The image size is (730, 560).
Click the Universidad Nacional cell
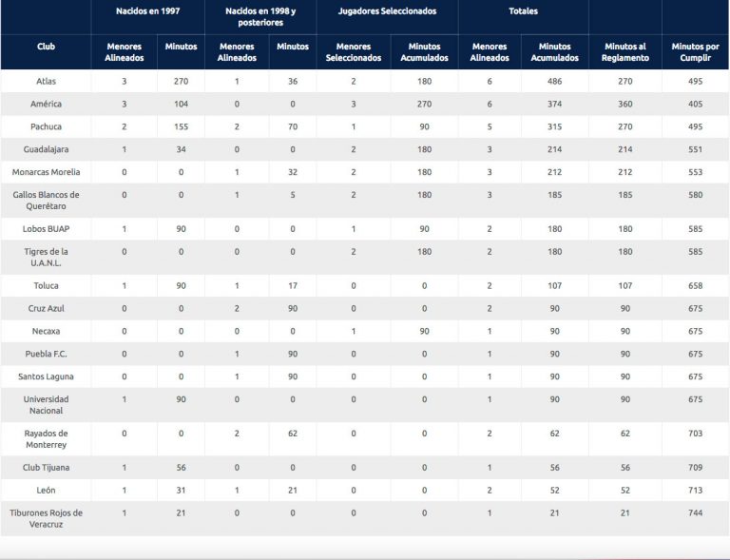(x=46, y=405)
